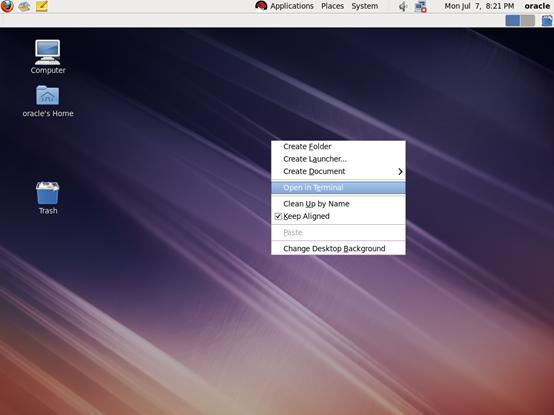Choose Clean Up by Name
554x415 pixels.
pos(338,204)
